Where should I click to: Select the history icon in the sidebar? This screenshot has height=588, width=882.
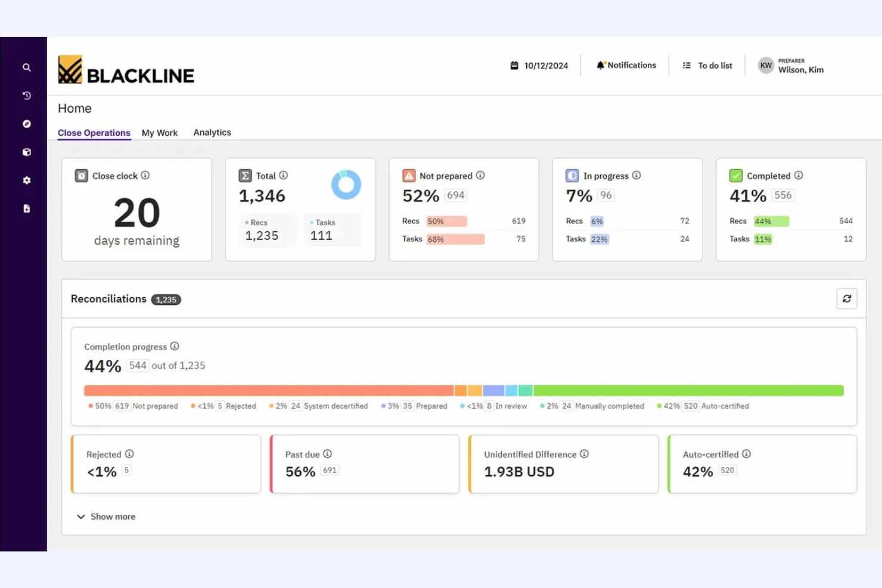tap(26, 95)
